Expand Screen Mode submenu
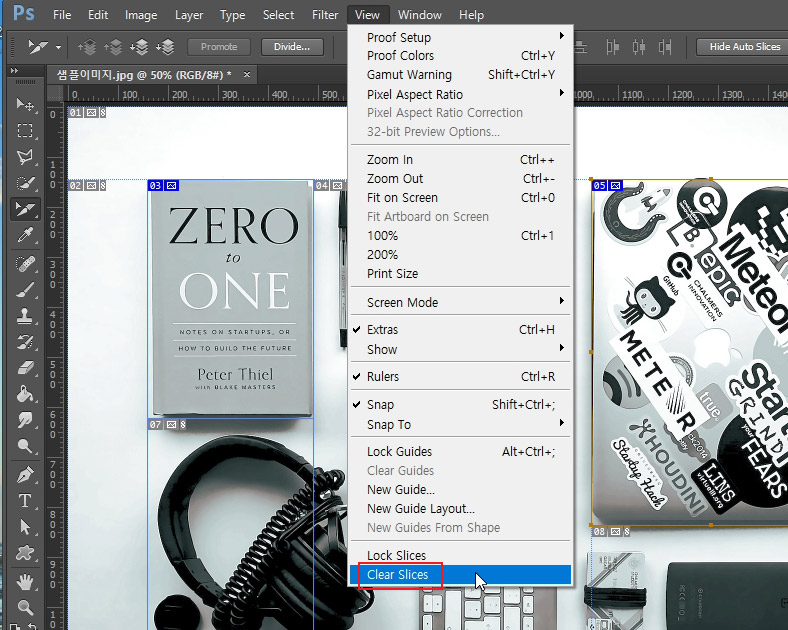 point(460,302)
